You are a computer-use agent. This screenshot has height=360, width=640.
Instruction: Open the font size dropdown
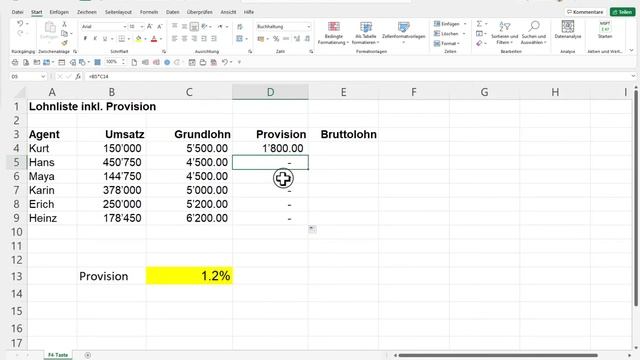point(142,27)
